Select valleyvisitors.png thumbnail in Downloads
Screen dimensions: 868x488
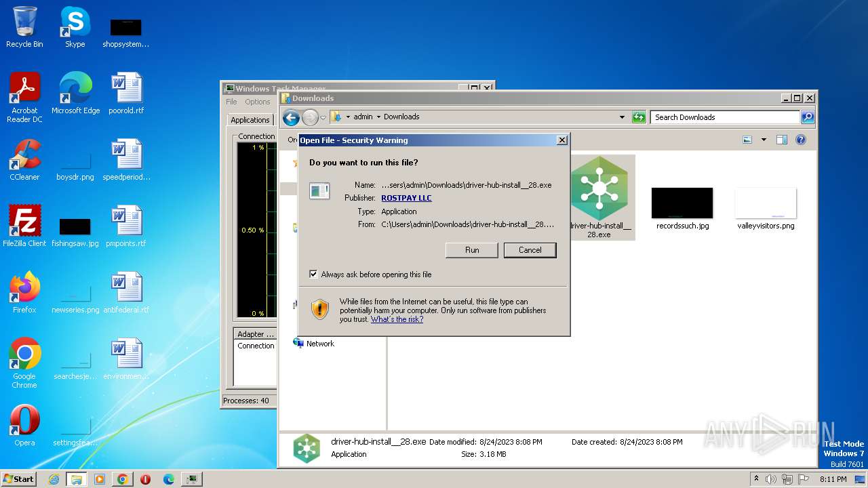(766, 209)
